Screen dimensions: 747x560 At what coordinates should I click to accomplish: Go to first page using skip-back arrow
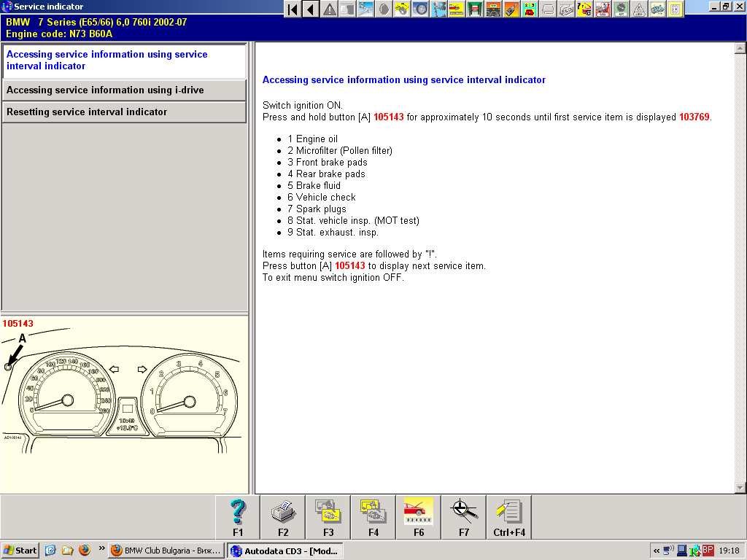293,9
